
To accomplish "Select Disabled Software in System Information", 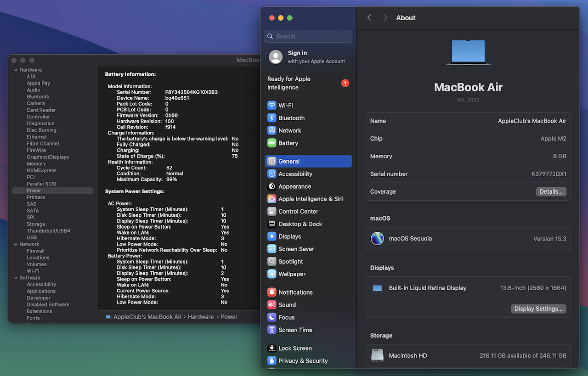I will click(x=48, y=305).
